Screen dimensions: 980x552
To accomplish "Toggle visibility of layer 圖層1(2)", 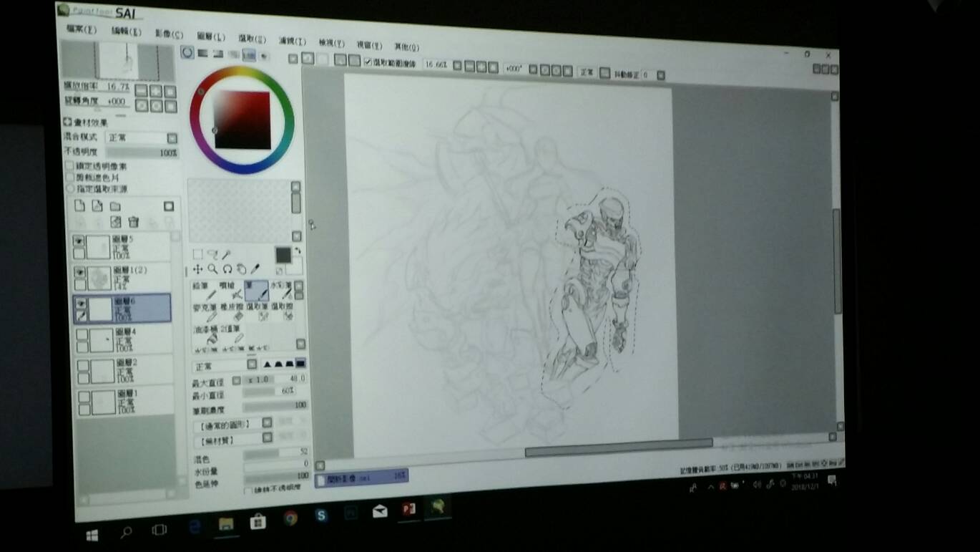I will (x=79, y=272).
